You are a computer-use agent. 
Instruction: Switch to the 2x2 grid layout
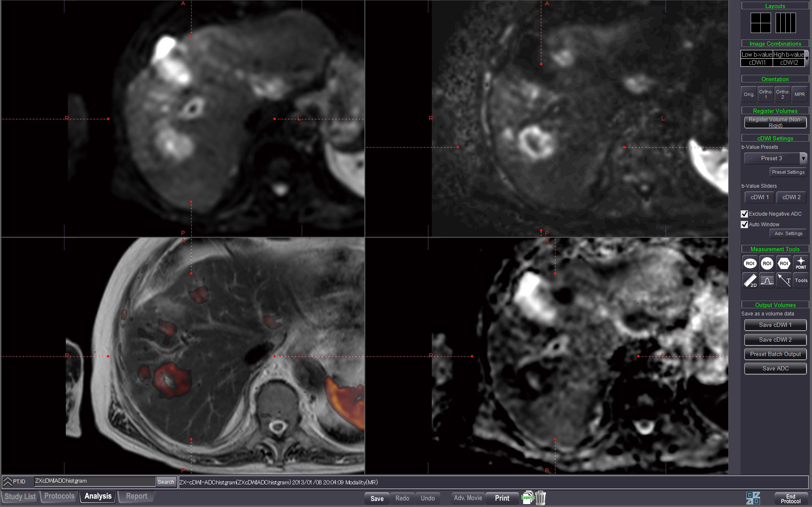(760, 23)
